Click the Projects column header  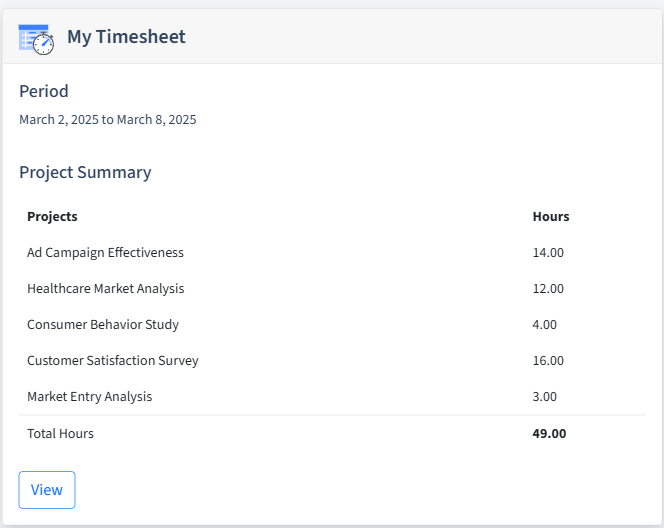point(52,216)
